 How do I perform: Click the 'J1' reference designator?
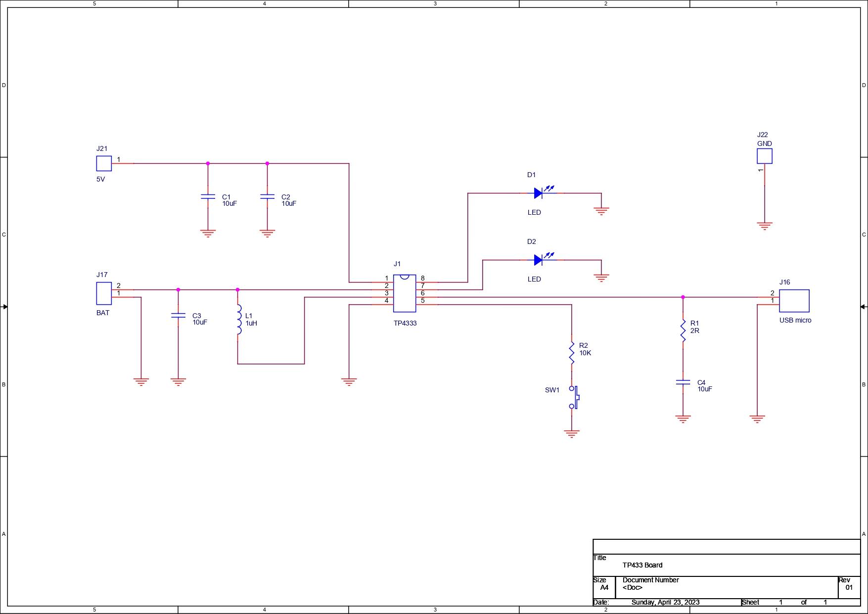click(397, 264)
